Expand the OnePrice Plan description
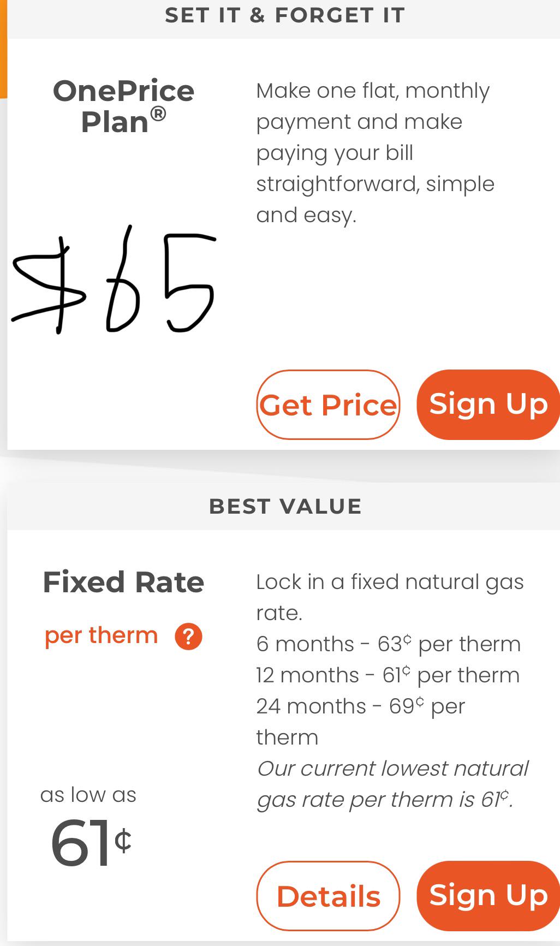 pyautogui.click(x=375, y=153)
